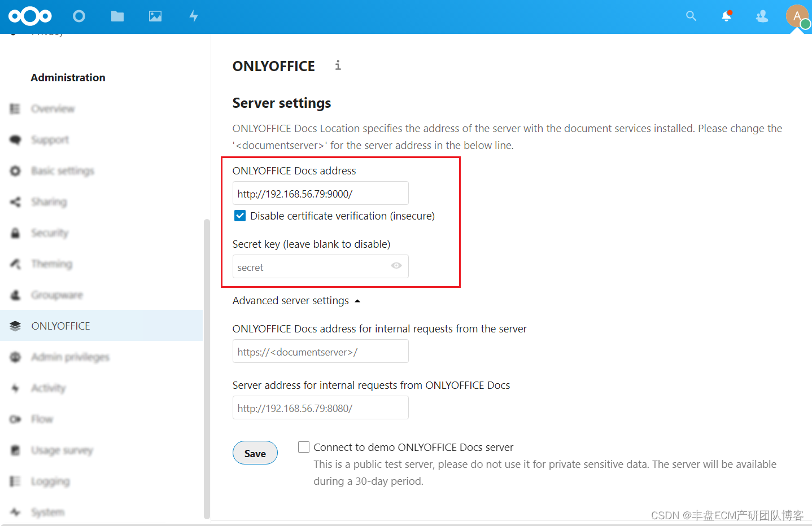This screenshot has width=812, height=526.
Task: Open Basic settings section
Action: click(x=63, y=170)
